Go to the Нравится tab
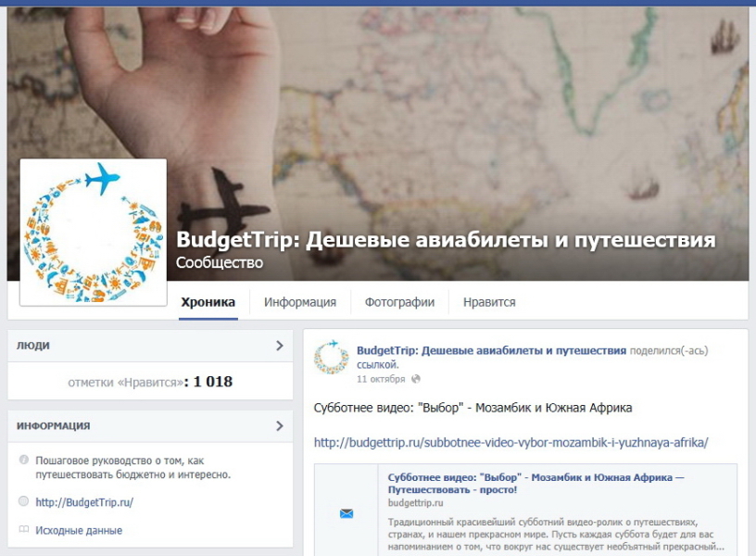The height and width of the screenshot is (556, 756). 489,302
